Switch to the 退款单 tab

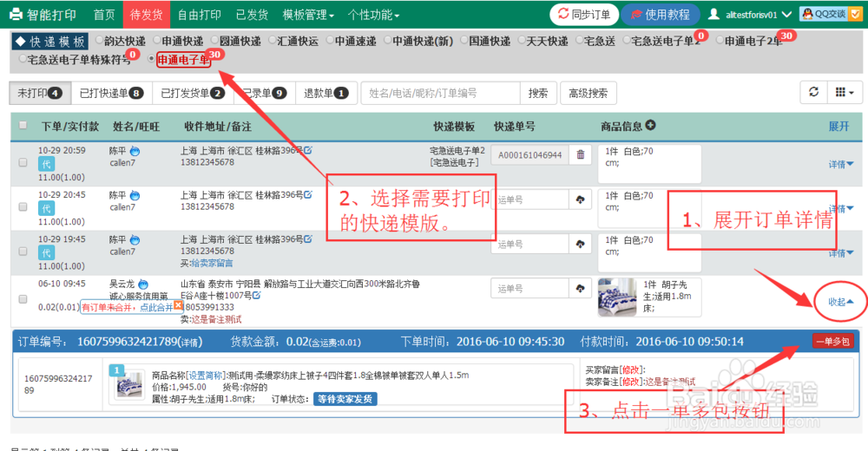[326, 93]
